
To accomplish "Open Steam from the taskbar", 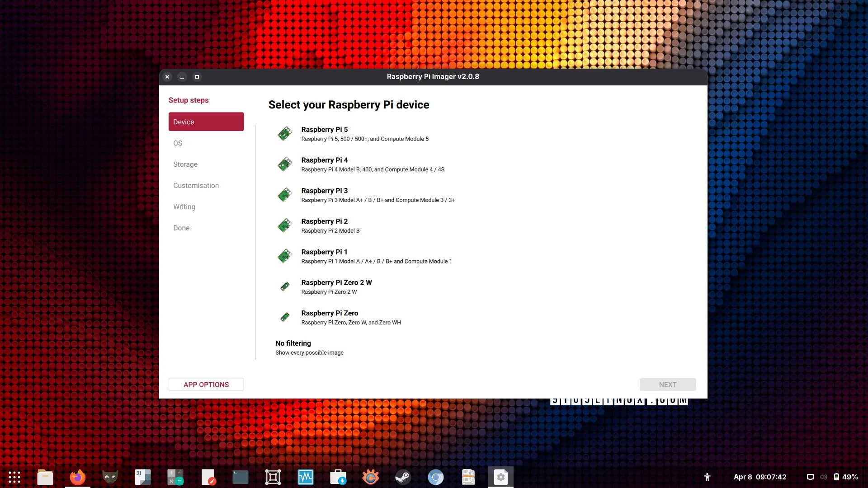I will [x=403, y=477].
